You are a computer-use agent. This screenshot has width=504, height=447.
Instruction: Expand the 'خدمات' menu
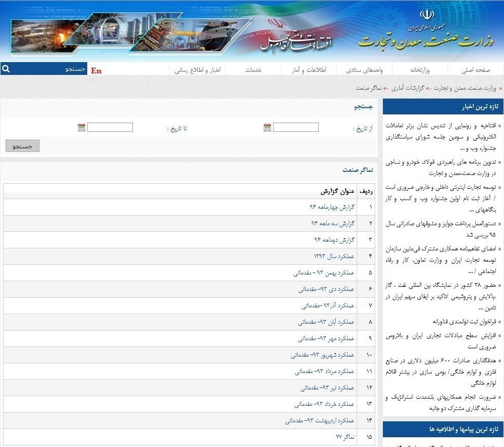[x=253, y=70]
